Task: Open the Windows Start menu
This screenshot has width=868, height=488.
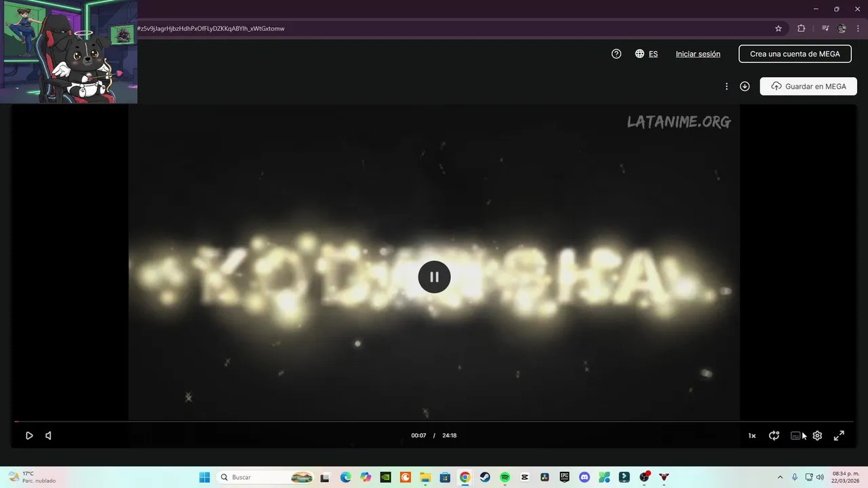Action: (x=204, y=477)
